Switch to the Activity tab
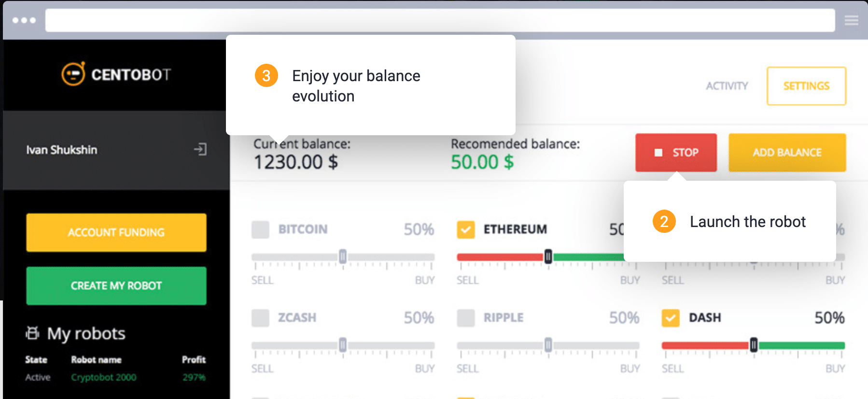This screenshot has height=399, width=868. [727, 86]
